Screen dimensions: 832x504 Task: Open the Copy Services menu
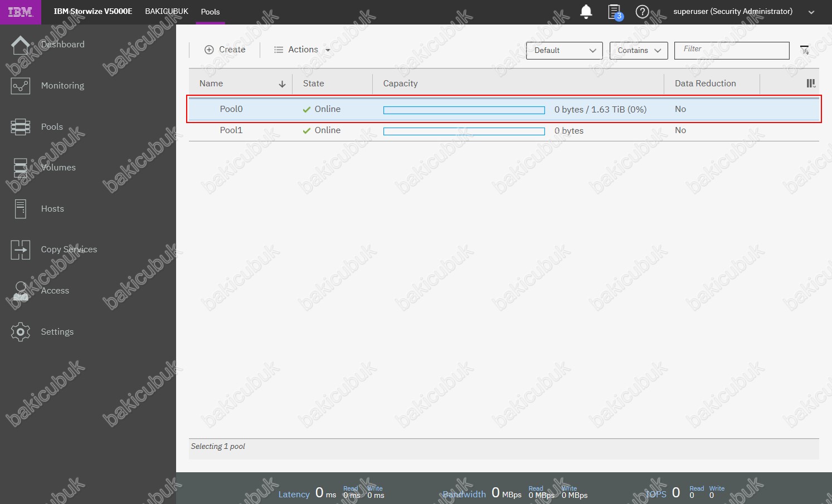pyautogui.click(x=69, y=249)
